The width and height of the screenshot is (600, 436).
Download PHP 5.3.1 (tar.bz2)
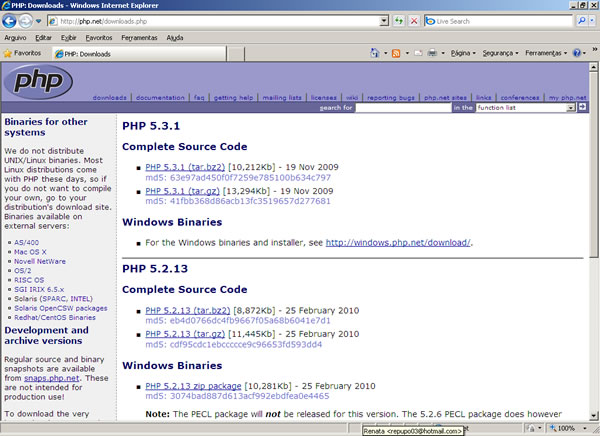(185, 167)
